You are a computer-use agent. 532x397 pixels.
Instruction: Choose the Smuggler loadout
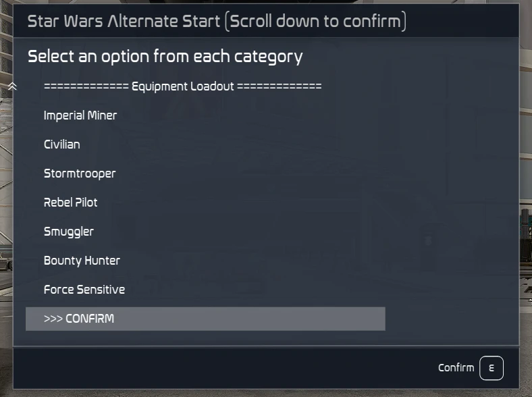click(x=69, y=232)
